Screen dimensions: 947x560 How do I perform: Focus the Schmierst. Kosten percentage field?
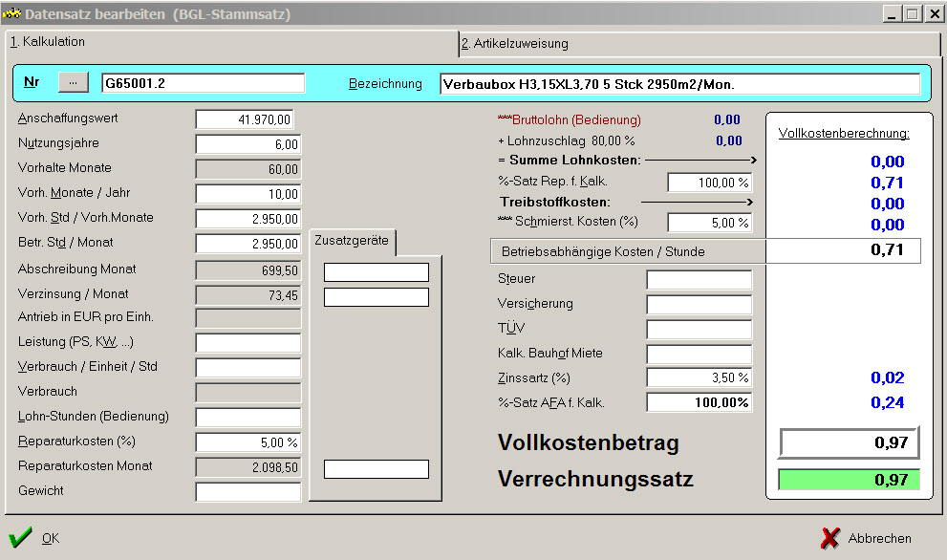[708, 223]
